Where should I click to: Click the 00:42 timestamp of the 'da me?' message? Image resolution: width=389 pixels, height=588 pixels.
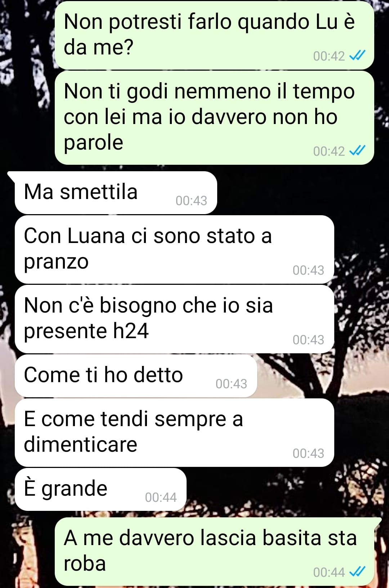pos(329,56)
